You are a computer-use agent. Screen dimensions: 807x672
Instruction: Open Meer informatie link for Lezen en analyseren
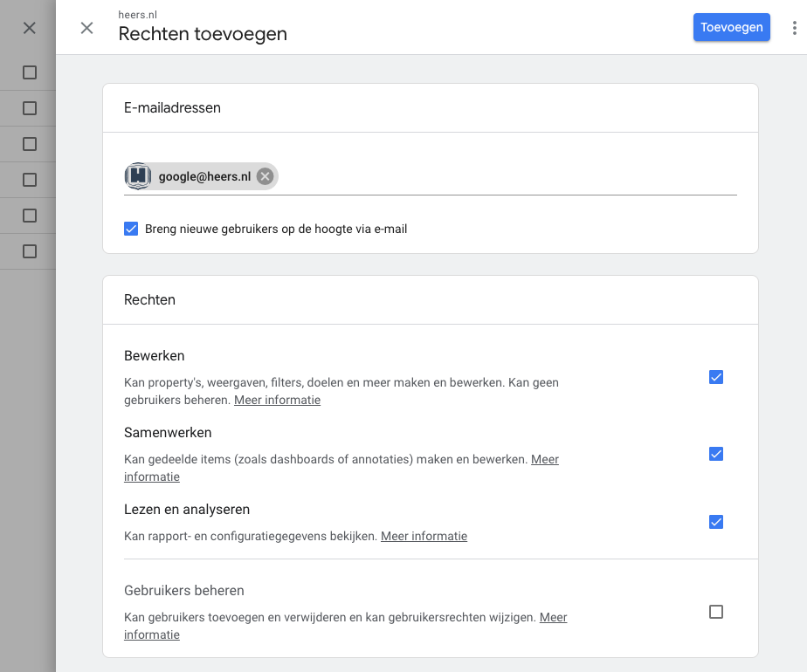click(x=424, y=536)
